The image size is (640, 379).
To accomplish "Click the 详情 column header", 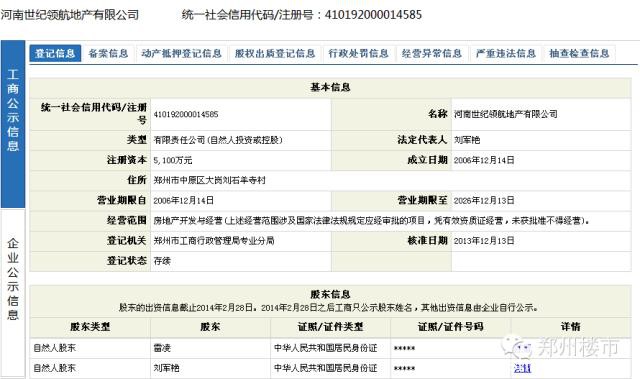I will pos(571,327).
